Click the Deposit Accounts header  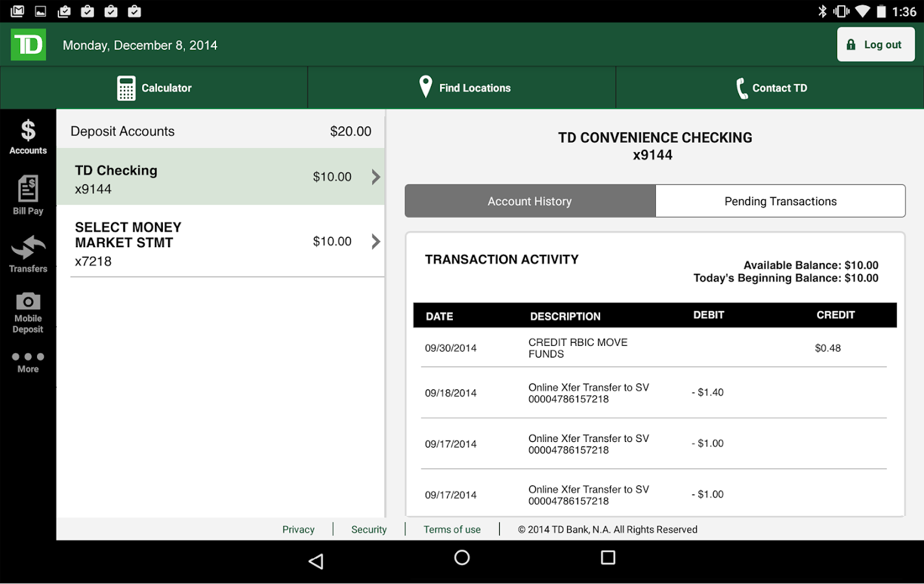(x=123, y=131)
